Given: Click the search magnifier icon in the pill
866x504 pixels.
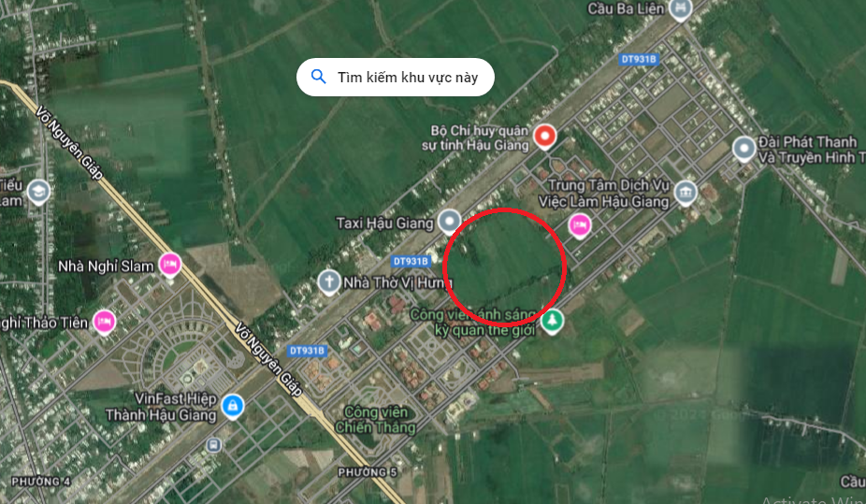Looking at the screenshot, I should point(319,77).
